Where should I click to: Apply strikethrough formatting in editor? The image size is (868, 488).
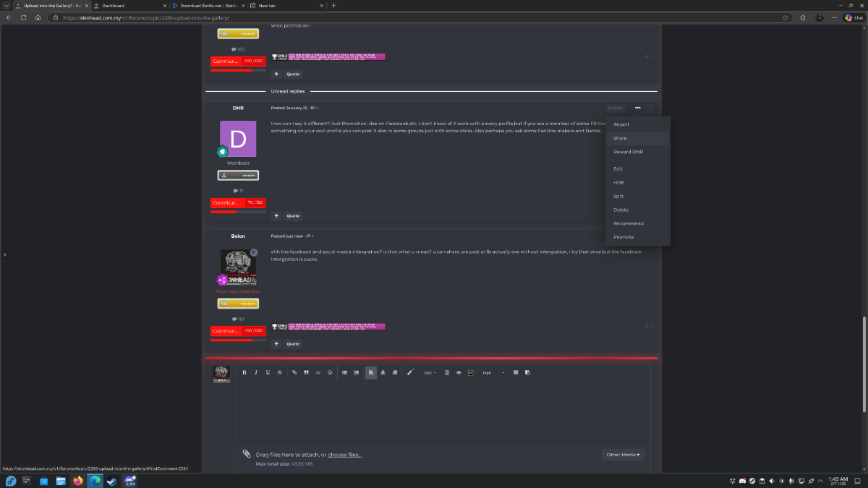point(280,372)
